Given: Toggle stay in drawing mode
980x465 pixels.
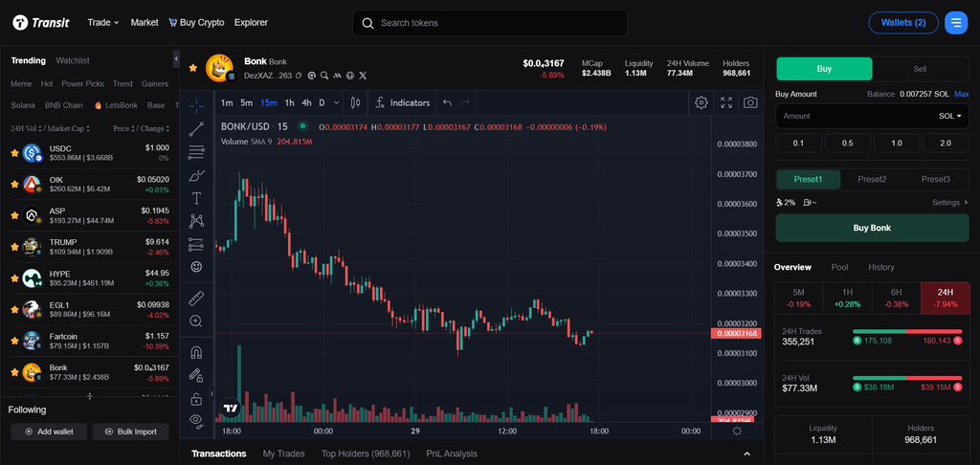Looking at the screenshot, I should [x=196, y=376].
